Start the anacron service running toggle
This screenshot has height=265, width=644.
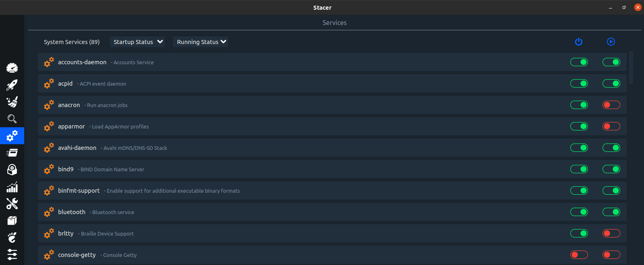[x=611, y=105]
